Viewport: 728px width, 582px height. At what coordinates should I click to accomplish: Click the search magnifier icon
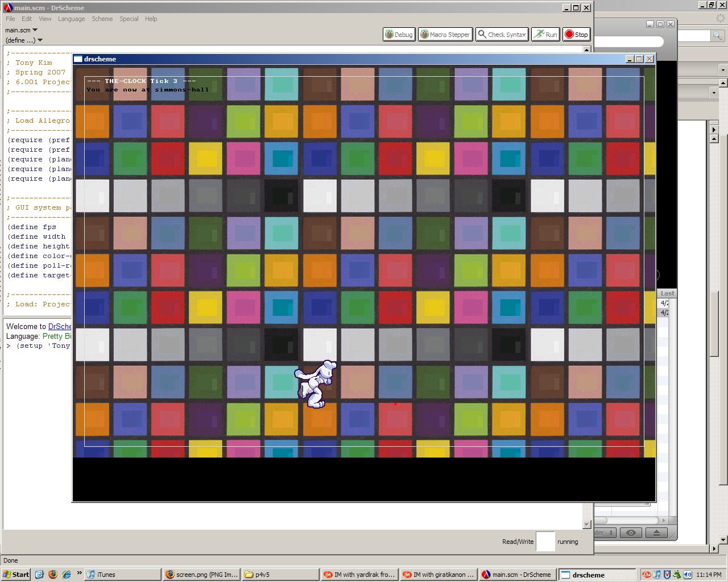click(x=717, y=36)
